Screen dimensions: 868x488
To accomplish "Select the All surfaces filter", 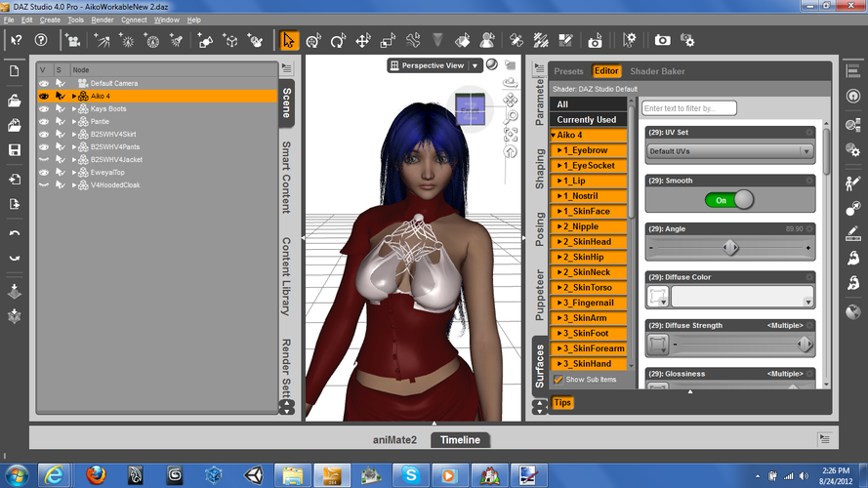I will (x=589, y=104).
